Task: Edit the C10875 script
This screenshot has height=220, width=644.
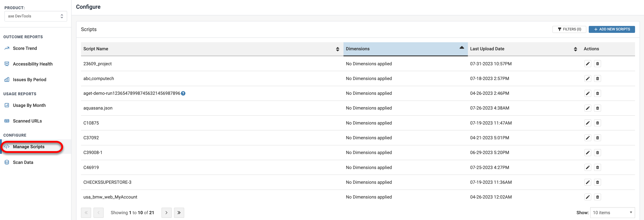Action: (x=588, y=123)
